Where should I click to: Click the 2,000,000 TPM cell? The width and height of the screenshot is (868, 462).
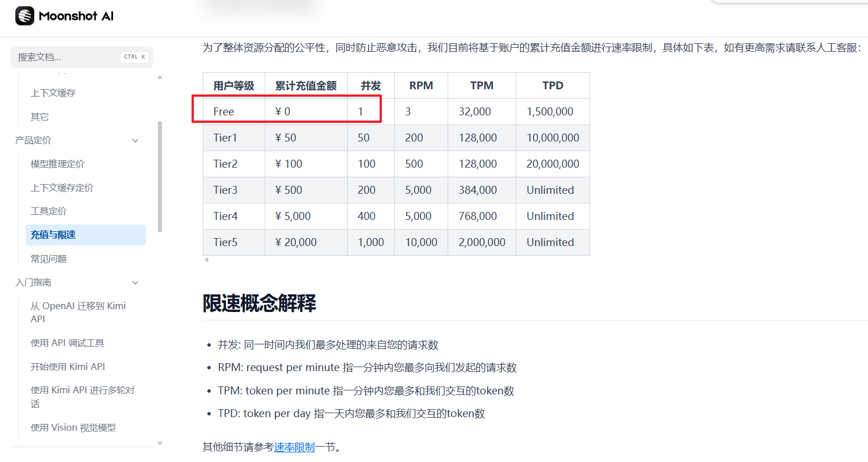[482, 242]
